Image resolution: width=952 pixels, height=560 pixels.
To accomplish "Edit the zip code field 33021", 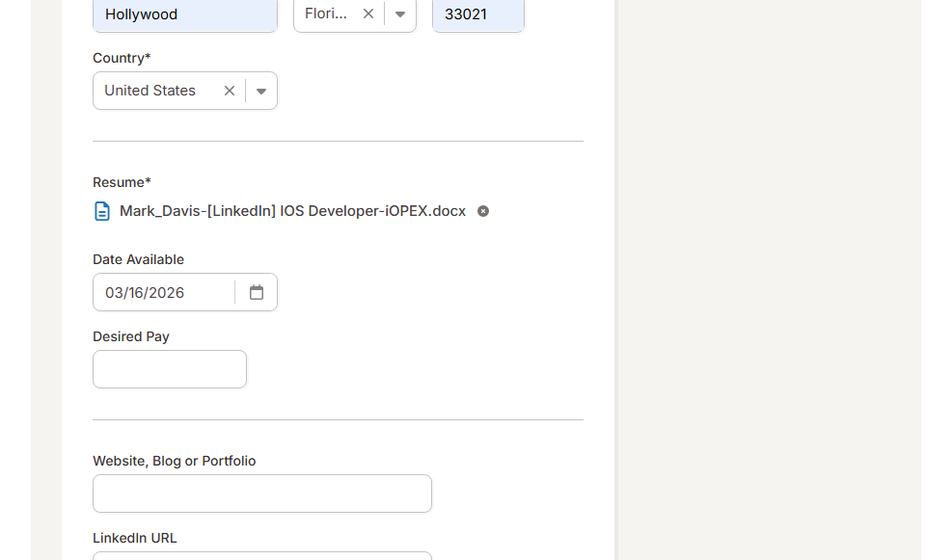I will click(477, 14).
